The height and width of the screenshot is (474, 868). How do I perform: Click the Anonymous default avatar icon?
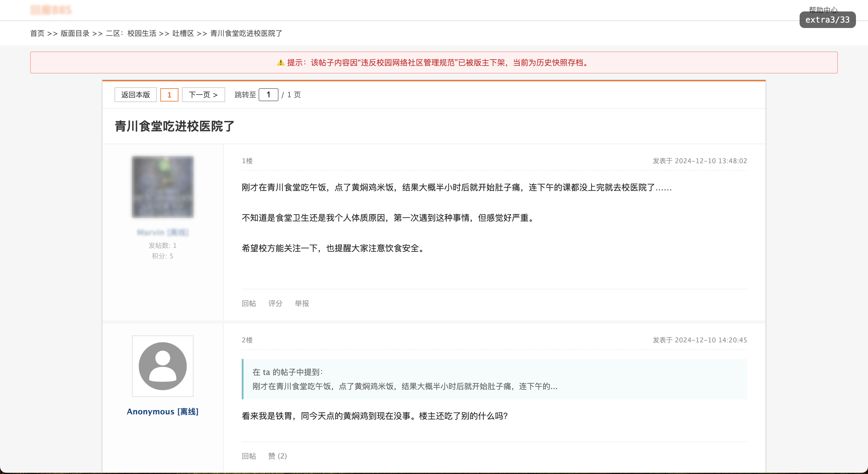(162, 366)
